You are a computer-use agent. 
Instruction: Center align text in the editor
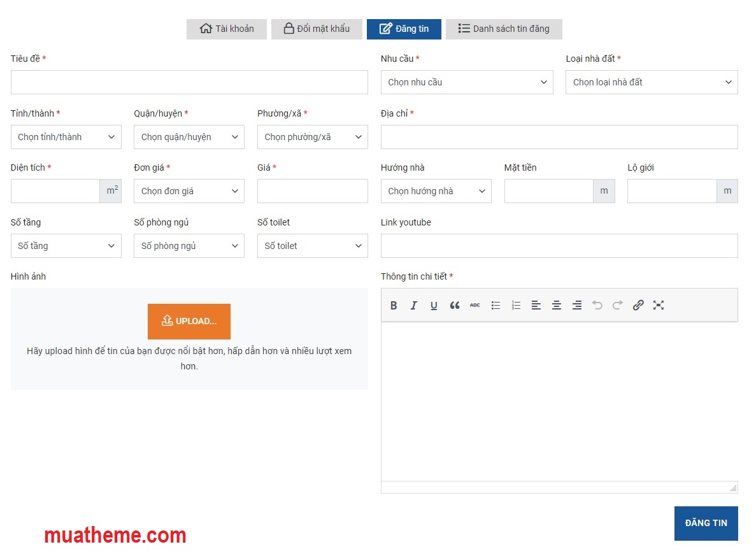point(557,306)
